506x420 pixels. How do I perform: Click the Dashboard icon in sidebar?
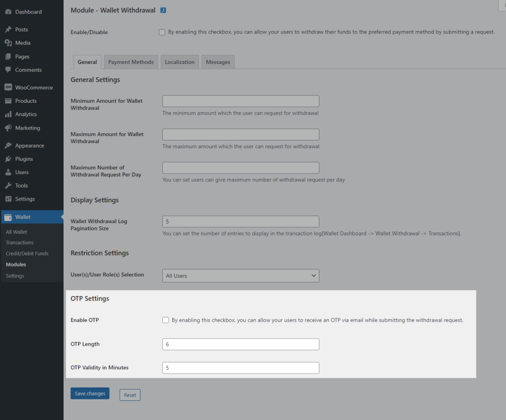point(8,12)
